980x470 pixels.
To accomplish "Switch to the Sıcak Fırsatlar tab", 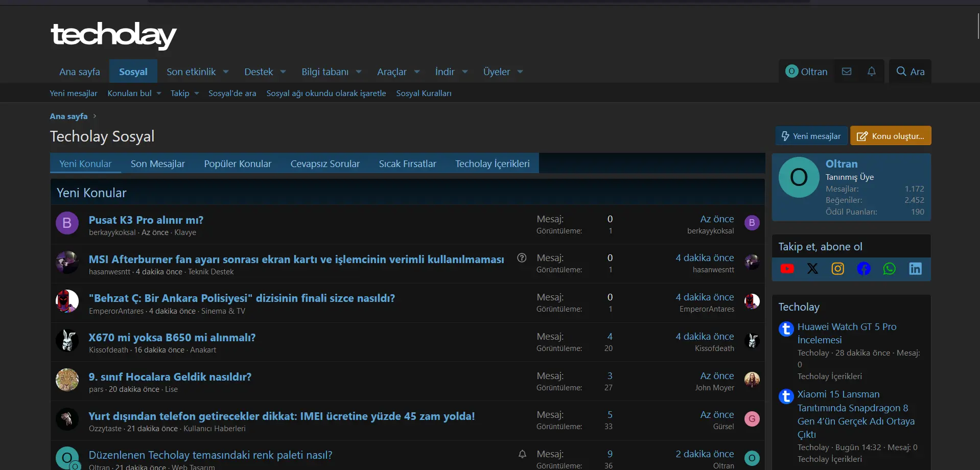I will tap(407, 163).
